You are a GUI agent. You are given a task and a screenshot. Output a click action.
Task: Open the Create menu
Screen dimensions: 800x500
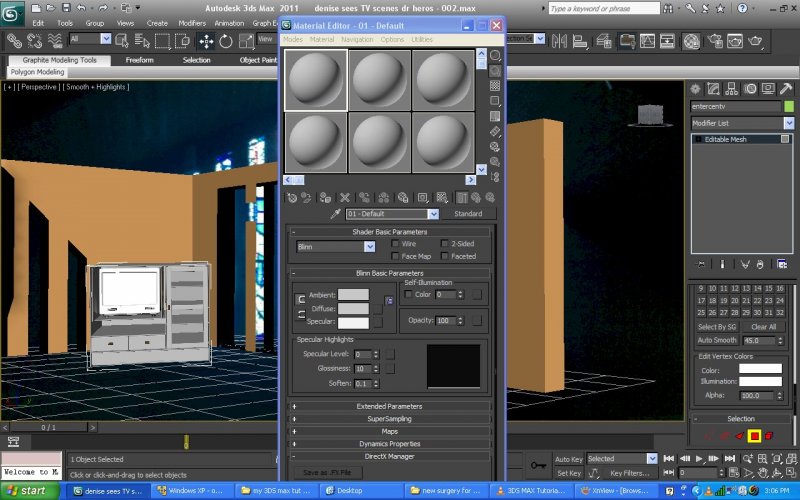pyautogui.click(x=157, y=23)
